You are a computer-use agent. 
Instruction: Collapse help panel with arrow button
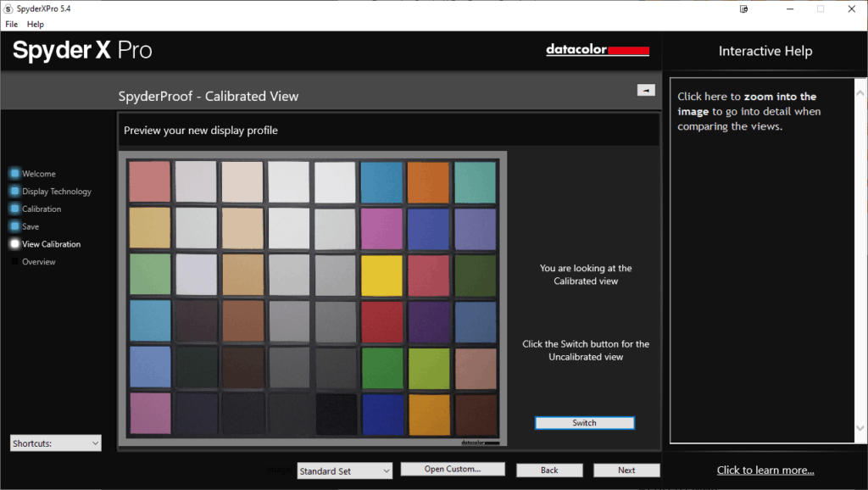pyautogui.click(x=645, y=90)
